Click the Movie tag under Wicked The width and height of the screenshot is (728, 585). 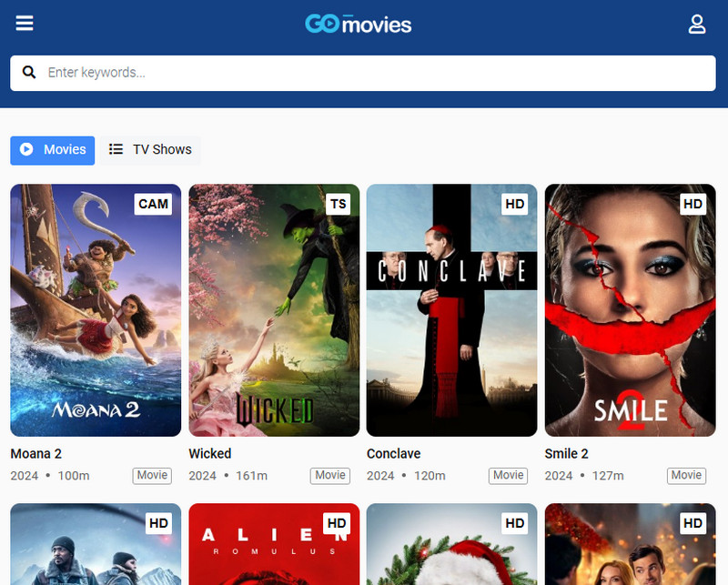pos(330,476)
